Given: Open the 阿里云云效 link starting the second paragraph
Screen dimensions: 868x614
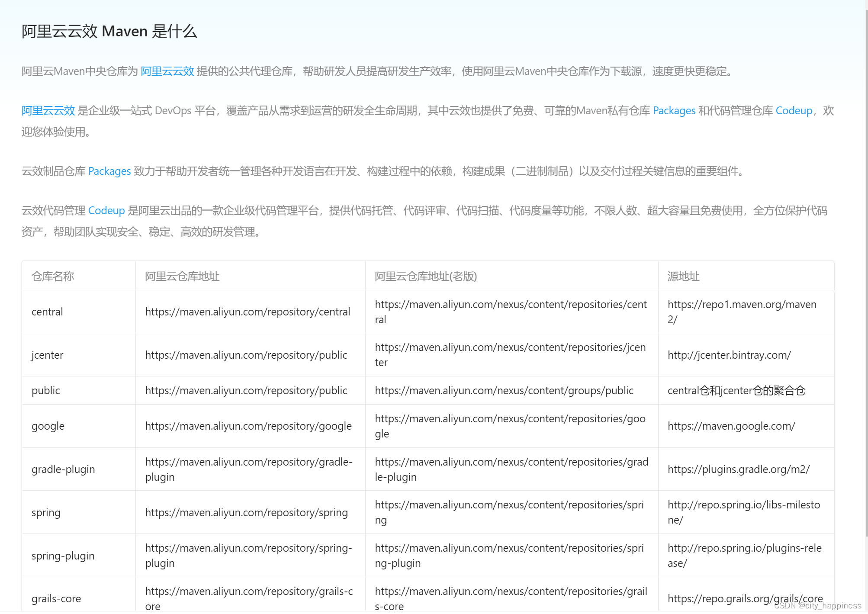Looking at the screenshot, I should [x=48, y=111].
